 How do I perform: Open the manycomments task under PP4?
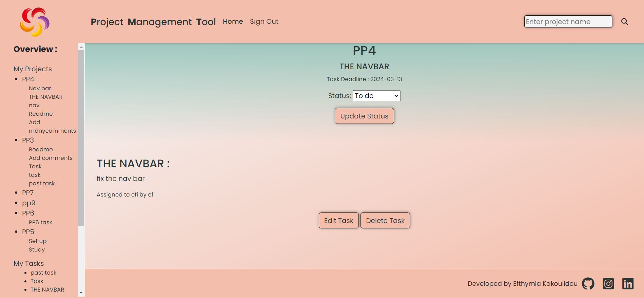point(52,131)
